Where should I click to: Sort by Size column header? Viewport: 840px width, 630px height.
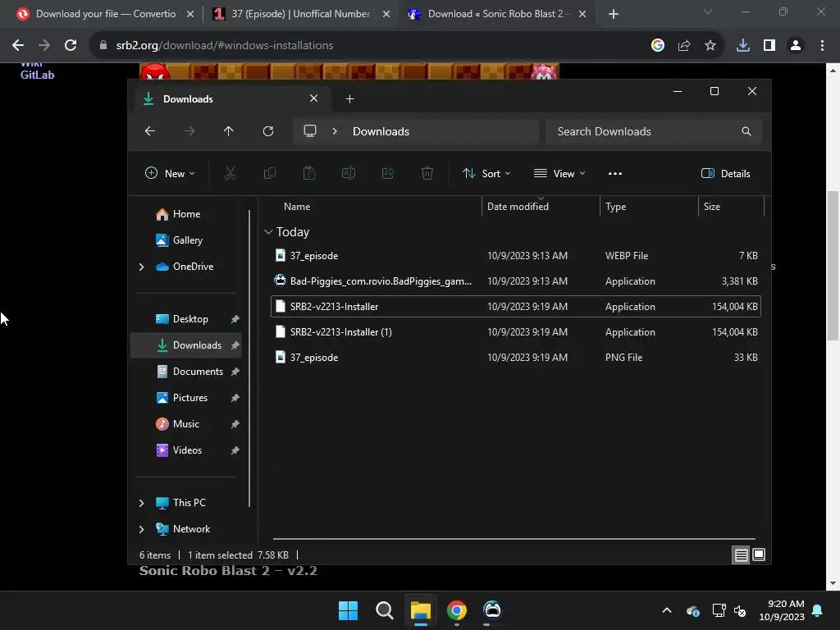point(712,207)
